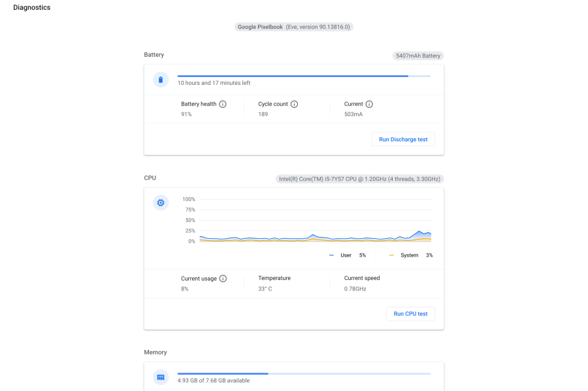The image size is (588, 391).
Task: Click the Diagnostics page title
Action: click(32, 8)
